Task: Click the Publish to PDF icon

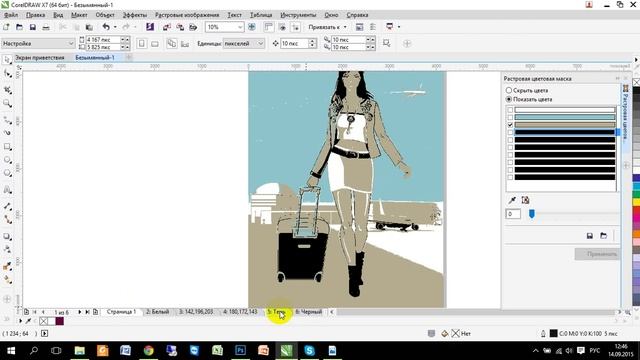Action: (193, 27)
